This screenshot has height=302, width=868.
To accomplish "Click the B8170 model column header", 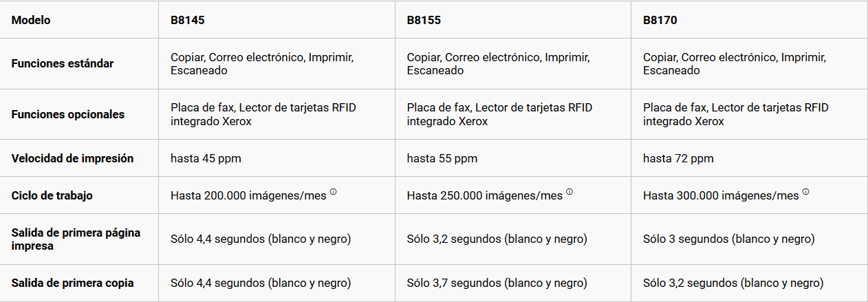I will (660, 20).
